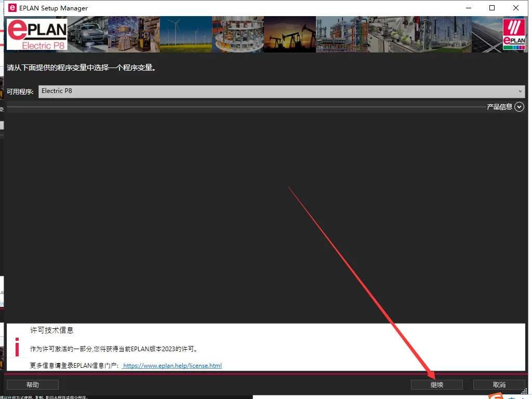
Task: Click the EPLAN icon in the title bar
Action: pyautogui.click(x=12, y=8)
